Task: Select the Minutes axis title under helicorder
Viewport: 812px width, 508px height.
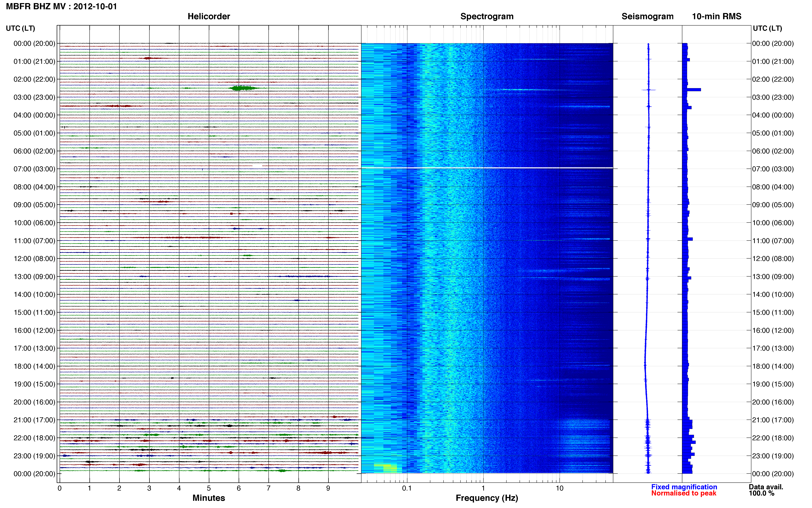Action: pyautogui.click(x=209, y=498)
